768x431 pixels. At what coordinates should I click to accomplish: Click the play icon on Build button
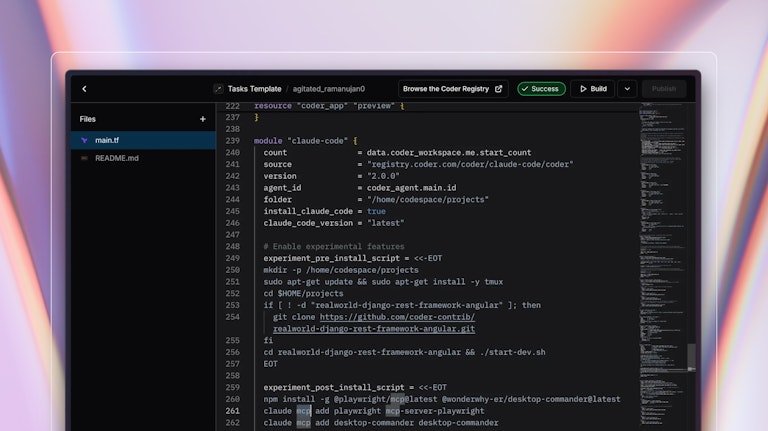pos(583,89)
